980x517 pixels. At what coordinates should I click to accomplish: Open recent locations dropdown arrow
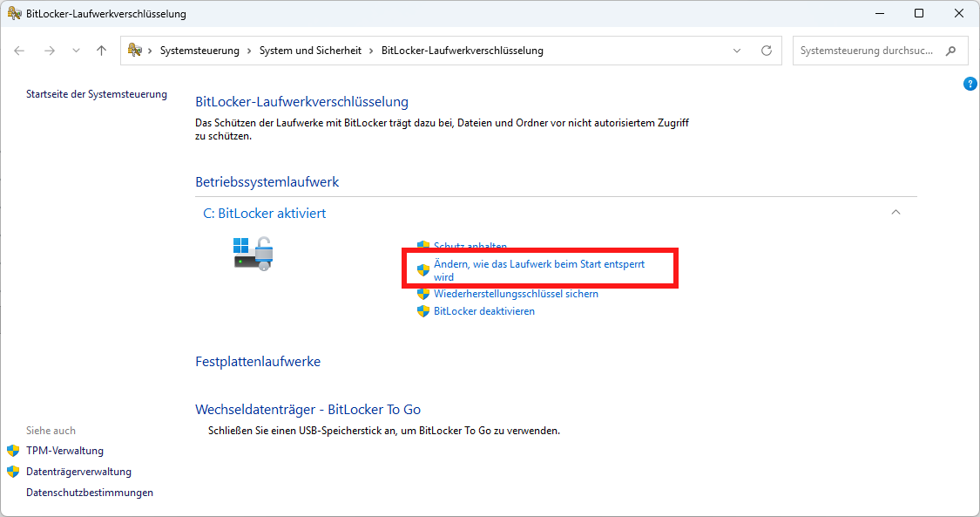click(x=76, y=51)
